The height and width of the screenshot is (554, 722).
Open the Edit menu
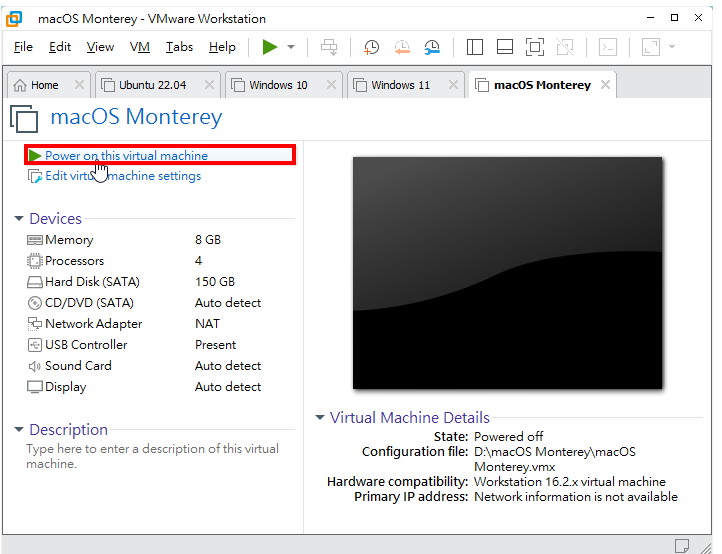(x=60, y=47)
